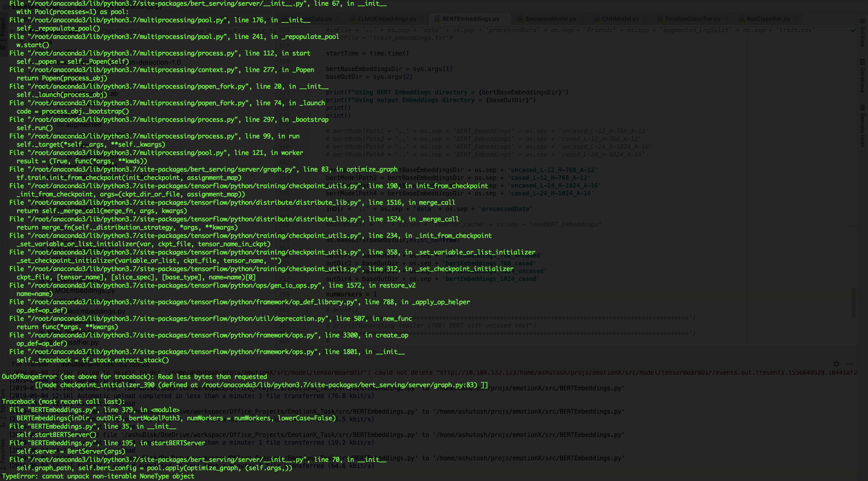Click 'baseOutDir = sys.argv[2]' code line
Viewport: 868px width, 481px height.
pyautogui.click(x=369, y=76)
